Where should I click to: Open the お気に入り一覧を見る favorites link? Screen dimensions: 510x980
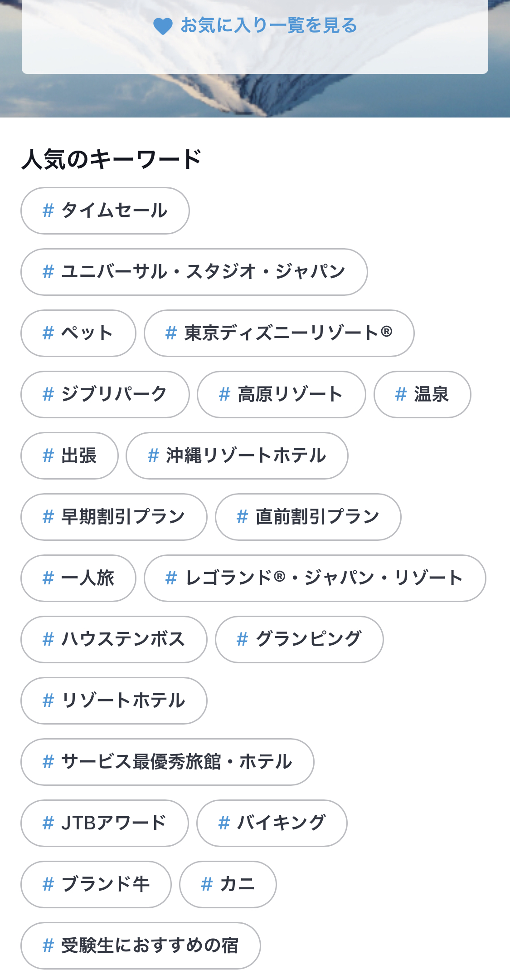pyautogui.click(x=268, y=26)
